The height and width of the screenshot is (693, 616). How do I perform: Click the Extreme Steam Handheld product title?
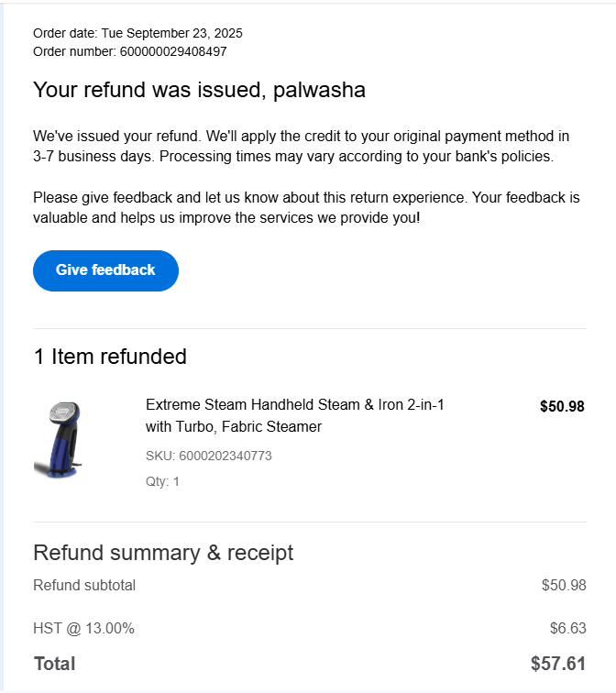[x=294, y=405]
